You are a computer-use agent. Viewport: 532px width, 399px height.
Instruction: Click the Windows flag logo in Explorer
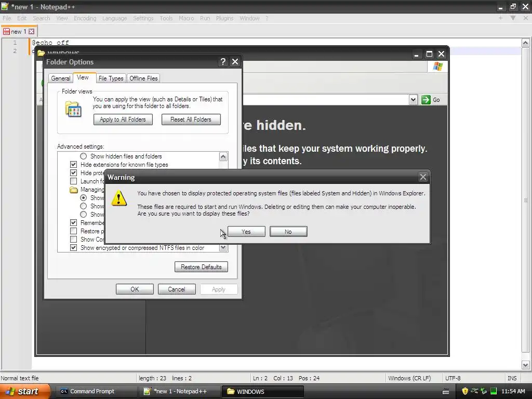tap(437, 66)
